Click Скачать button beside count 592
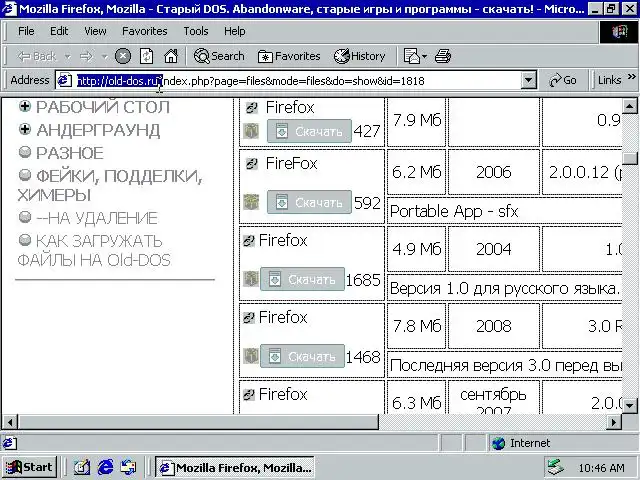 point(309,202)
